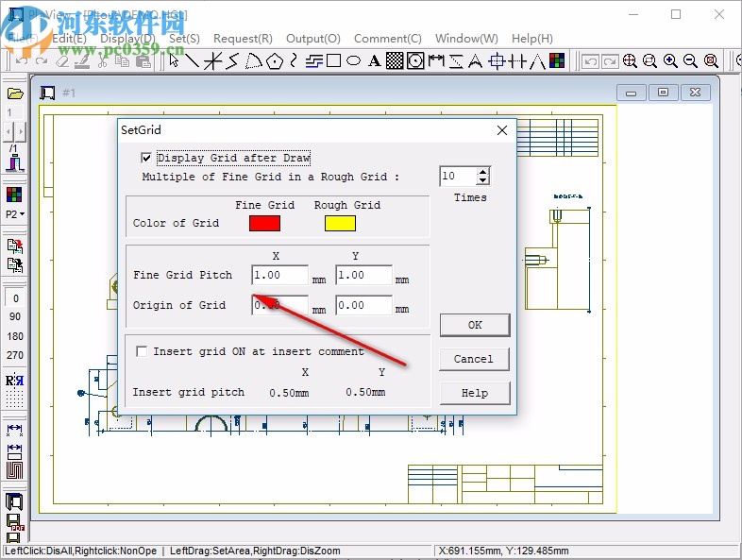Screen dimensions: 742x560
Task: Click the next page arrow in sidebar
Action: (21, 131)
